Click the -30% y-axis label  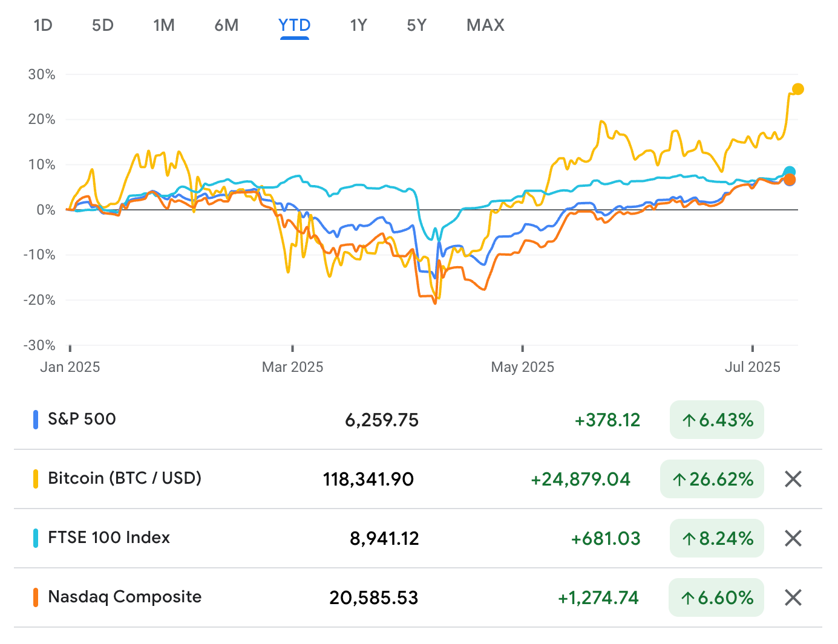(39, 345)
